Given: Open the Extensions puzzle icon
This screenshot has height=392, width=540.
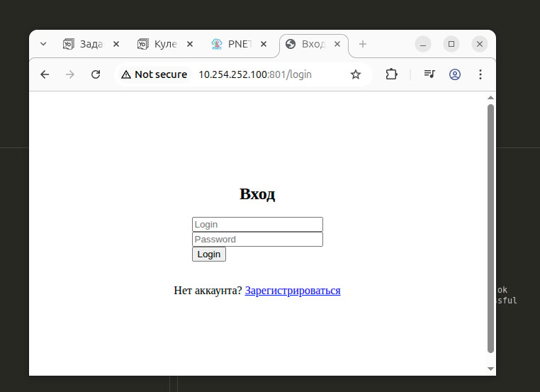Looking at the screenshot, I should tap(391, 74).
